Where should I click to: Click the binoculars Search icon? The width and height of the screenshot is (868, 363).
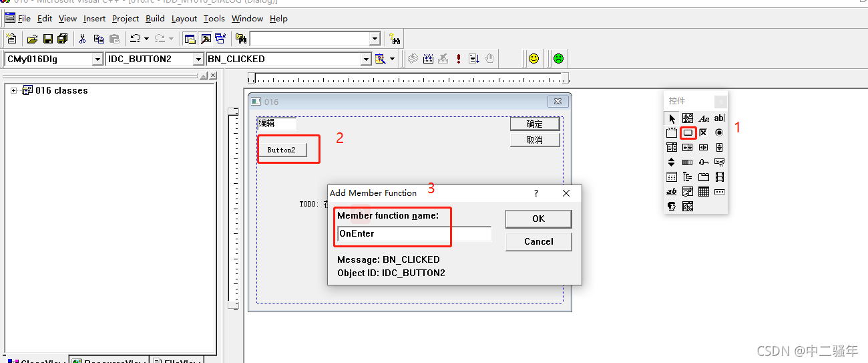(395, 39)
